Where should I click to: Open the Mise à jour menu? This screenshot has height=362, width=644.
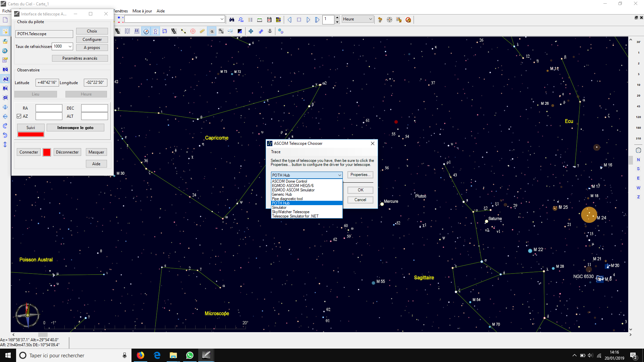pos(142,11)
